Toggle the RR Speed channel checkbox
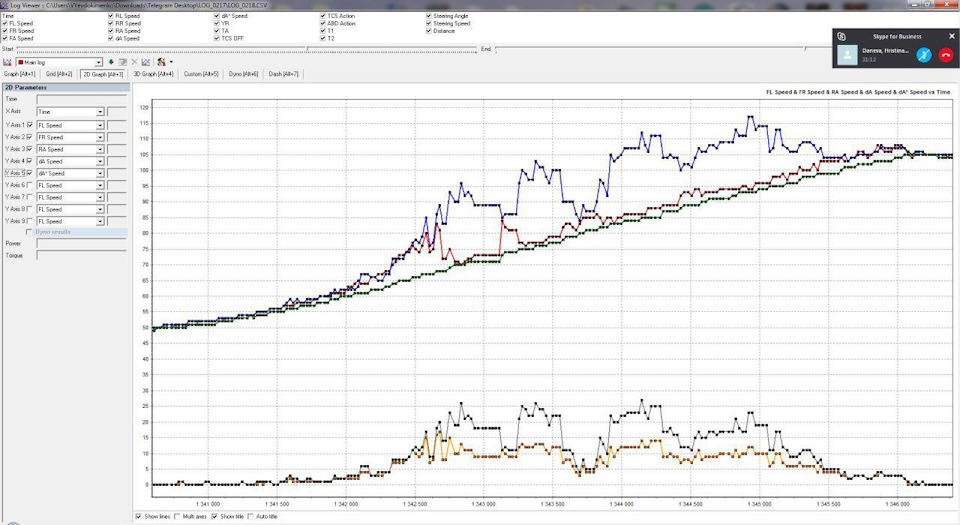The height and width of the screenshot is (525, 960). coord(111,23)
